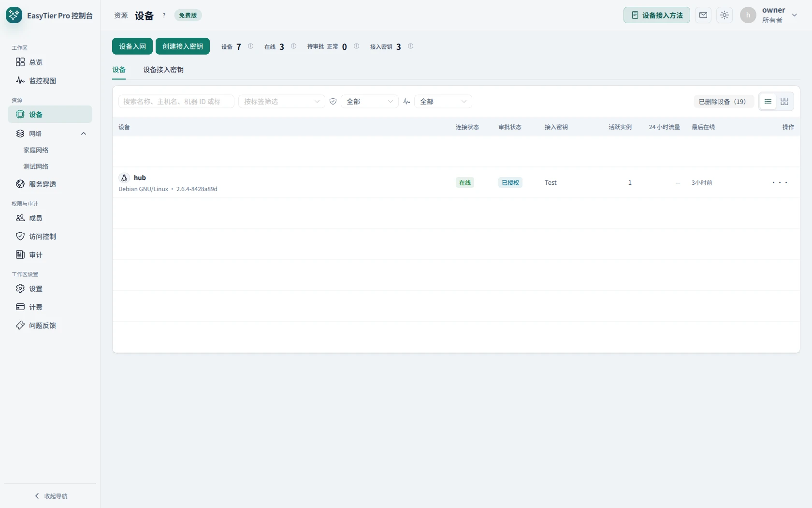
Task: Open the hub row actions menu
Action: coord(780,182)
